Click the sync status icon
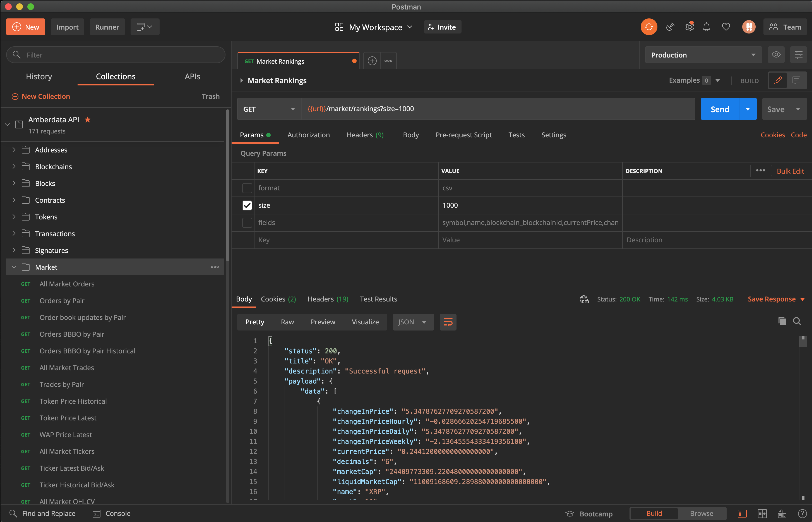Viewport: 812px width, 522px height. [649, 27]
